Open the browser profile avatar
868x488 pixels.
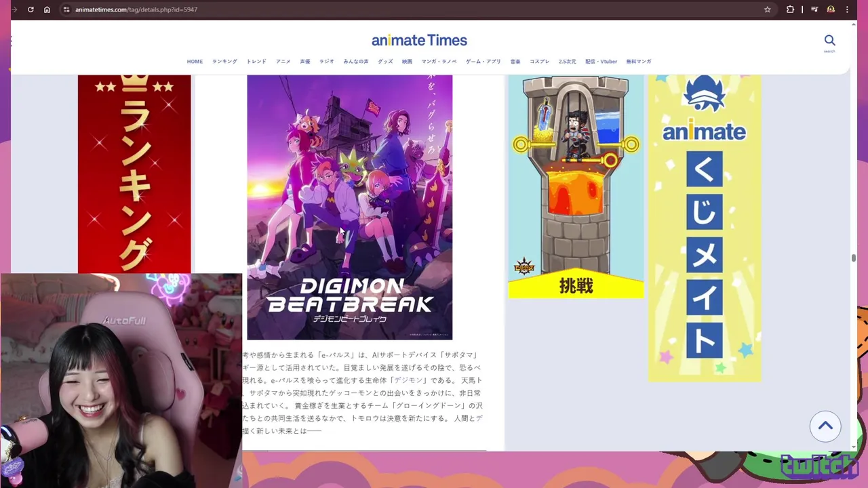click(831, 9)
